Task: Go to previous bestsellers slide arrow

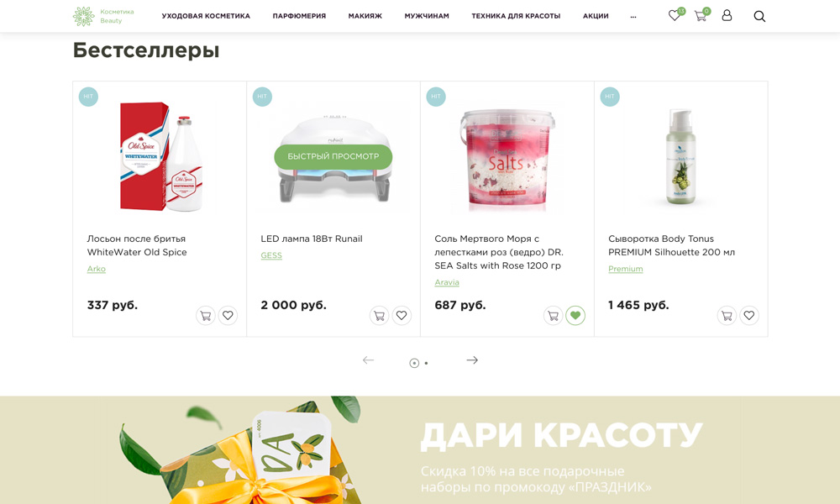Action: click(x=368, y=360)
